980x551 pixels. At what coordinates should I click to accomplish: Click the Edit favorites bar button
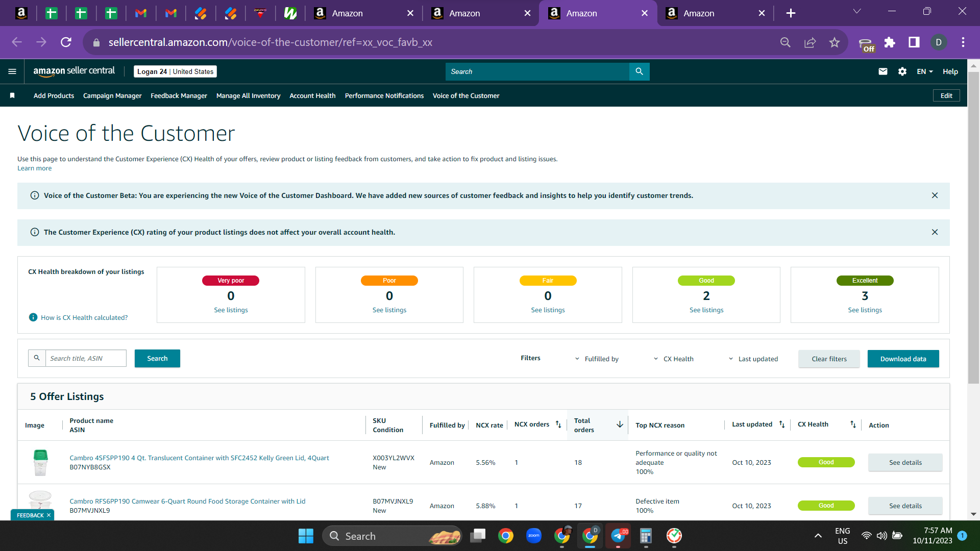(x=946, y=95)
